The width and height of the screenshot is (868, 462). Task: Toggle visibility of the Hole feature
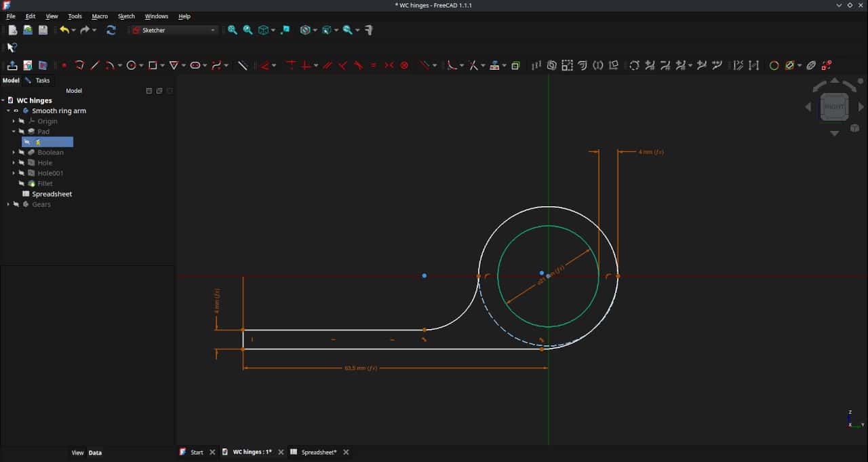coord(22,163)
